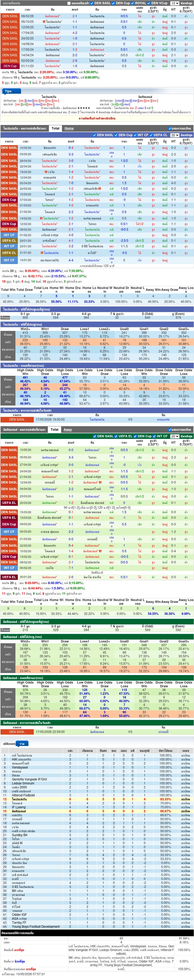Uncheck UEFA CL filter in โคเปนเฮเก้น results

click(x=151, y=135)
